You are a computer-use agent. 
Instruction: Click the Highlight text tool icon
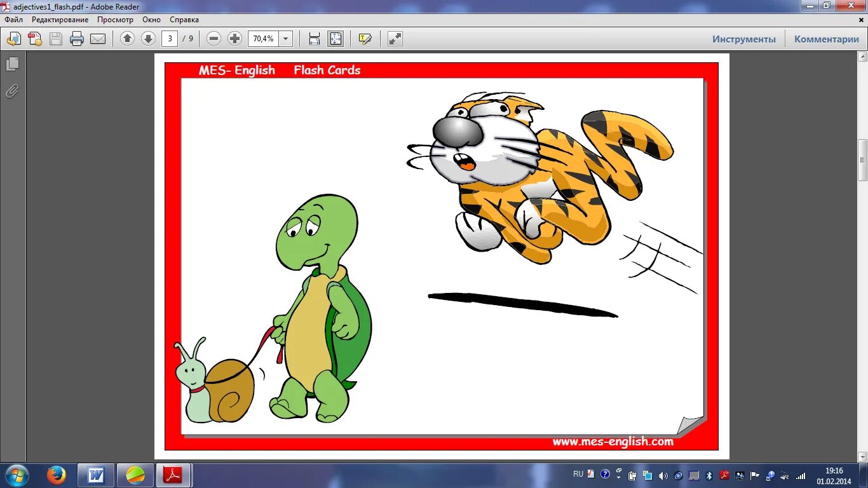[x=365, y=39]
